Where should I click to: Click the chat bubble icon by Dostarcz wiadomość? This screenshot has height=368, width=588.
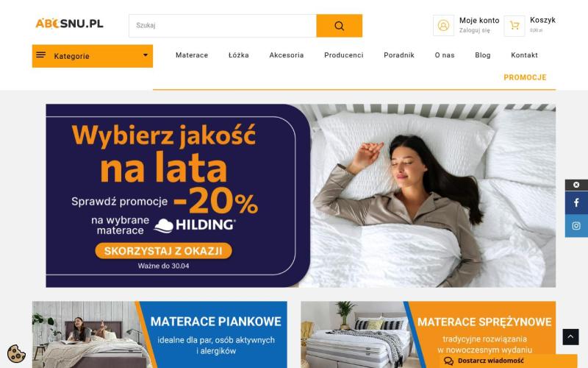point(448,361)
